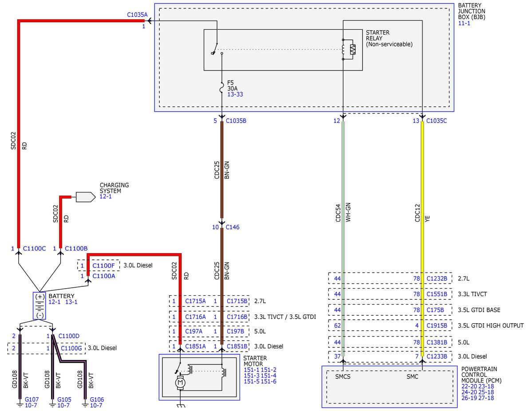Open the 11-1 Battery Junction Box link
The image size is (532, 411).
(464, 23)
